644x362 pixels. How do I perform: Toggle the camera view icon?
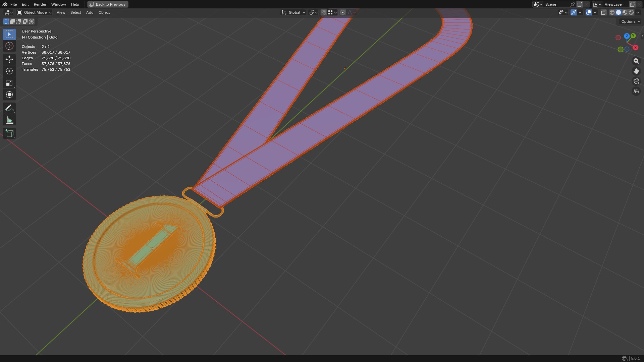point(636,81)
